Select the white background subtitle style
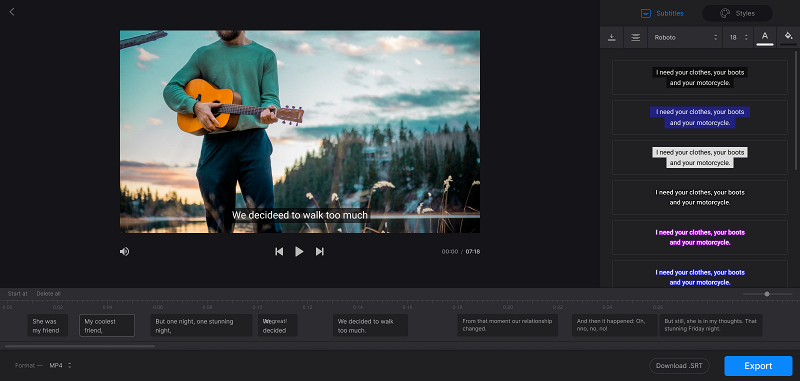 (699, 158)
